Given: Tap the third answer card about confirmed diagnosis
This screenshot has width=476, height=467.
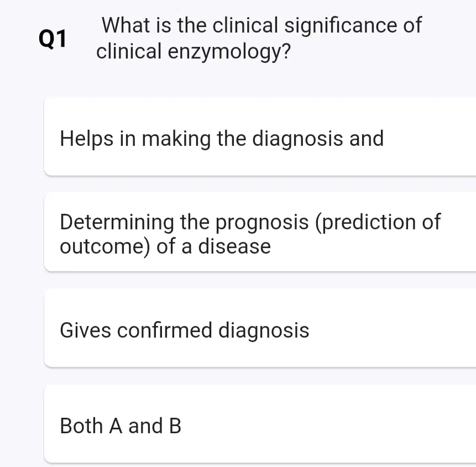Looking at the screenshot, I should point(260,329).
